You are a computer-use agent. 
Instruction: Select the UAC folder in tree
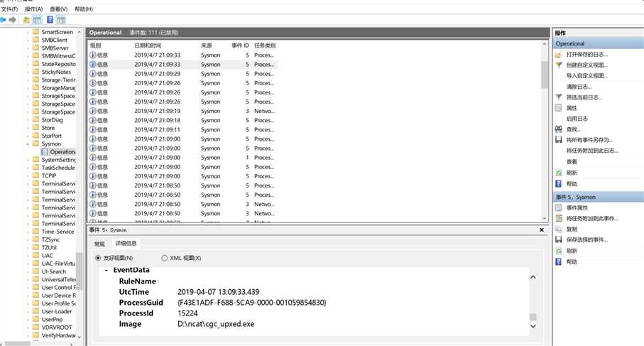tap(48, 256)
